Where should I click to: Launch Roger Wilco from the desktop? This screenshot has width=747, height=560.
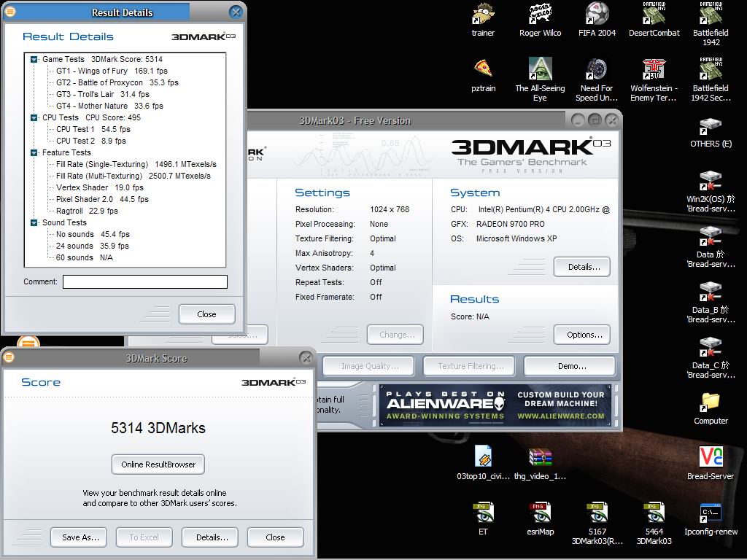[540, 20]
